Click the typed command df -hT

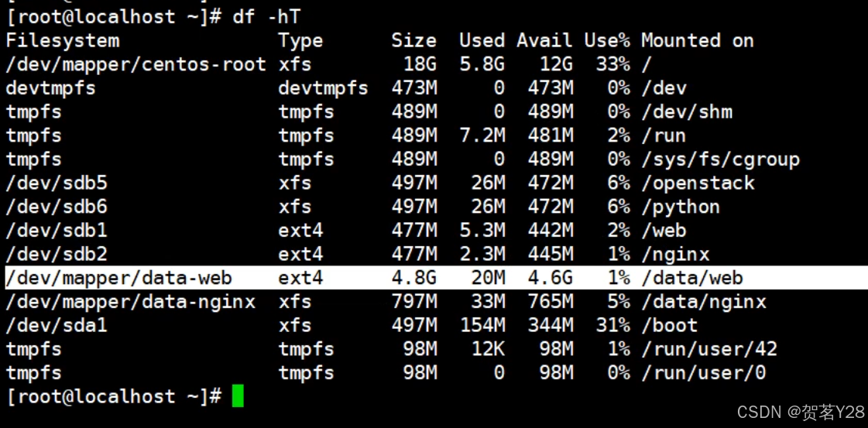(266, 16)
